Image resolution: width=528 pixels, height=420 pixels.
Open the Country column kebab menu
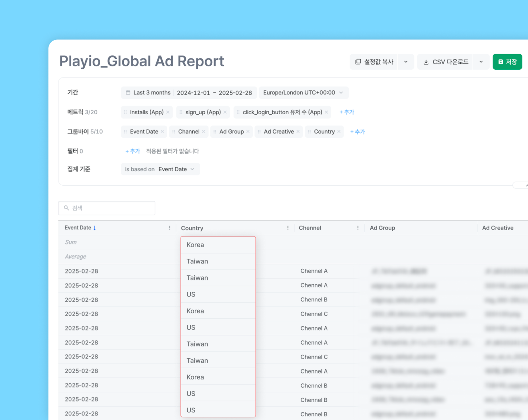point(288,228)
